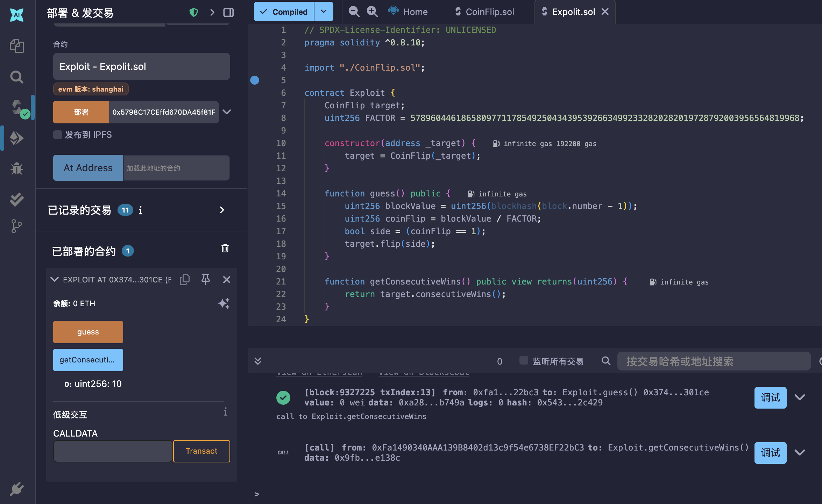This screenshot has height=504, width=822.
Task: Open the File Explorer sidebar icon
Action: [16, 46]
